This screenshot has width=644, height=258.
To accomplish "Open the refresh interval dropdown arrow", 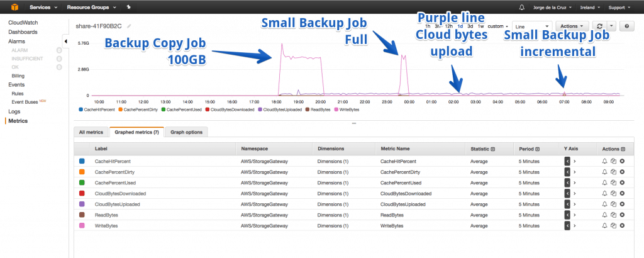I will click(611, 26).
